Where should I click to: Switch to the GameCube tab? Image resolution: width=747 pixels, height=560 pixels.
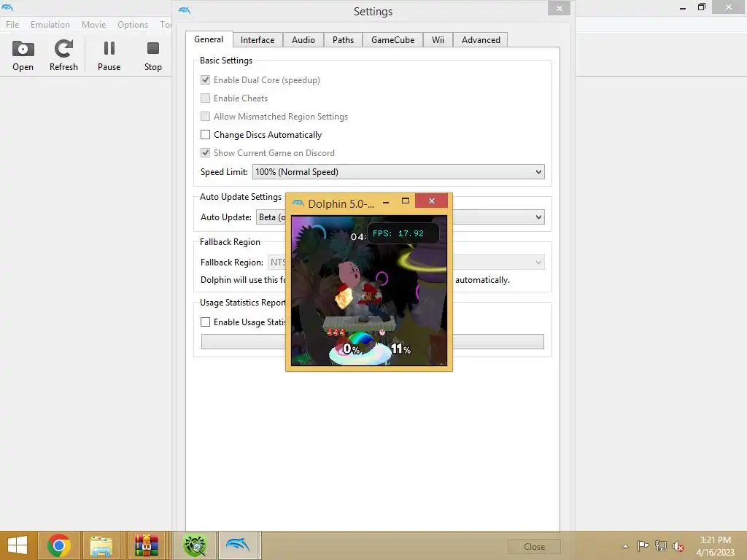pyautogui.click(x=393, y=40)
